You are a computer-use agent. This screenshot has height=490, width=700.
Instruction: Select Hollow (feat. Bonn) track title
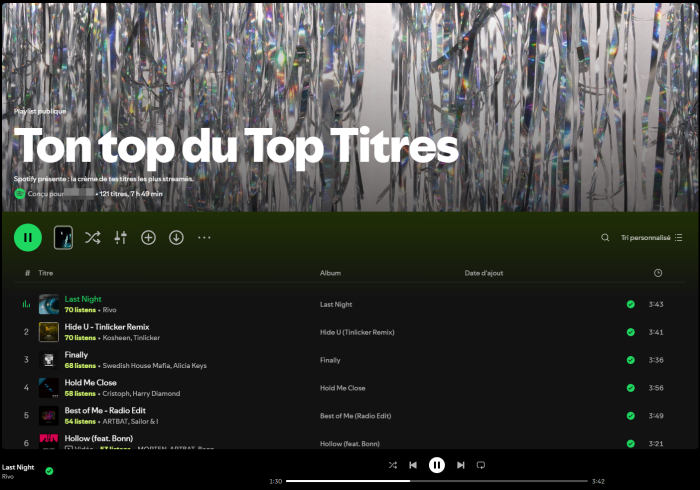(99, 438)
